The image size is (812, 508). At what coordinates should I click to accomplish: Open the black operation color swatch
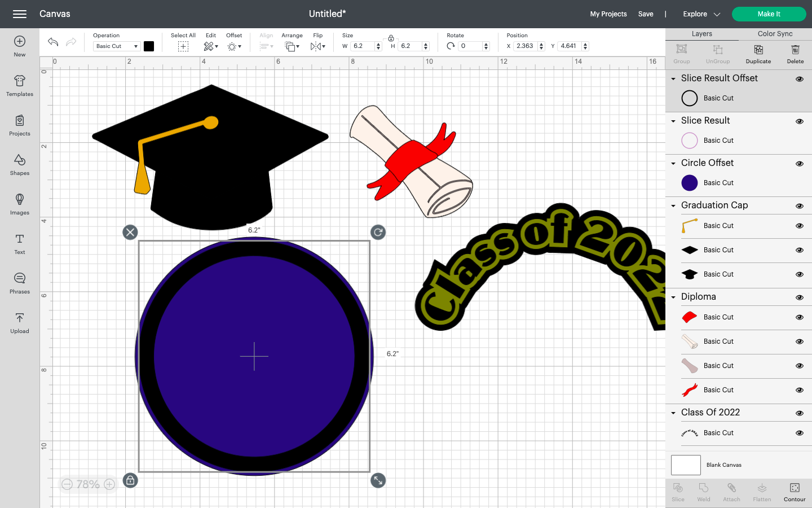[x=149, y=46]
